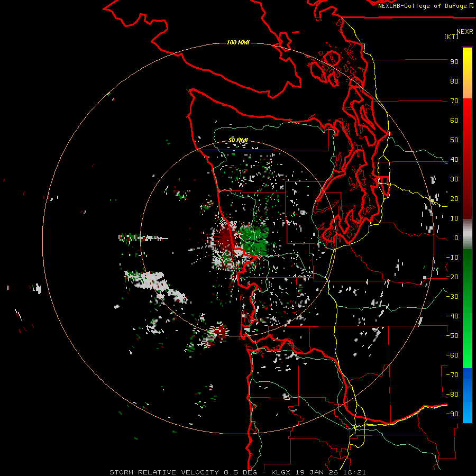Click the -80 value on velocity scale

click(x=452, y=395)
